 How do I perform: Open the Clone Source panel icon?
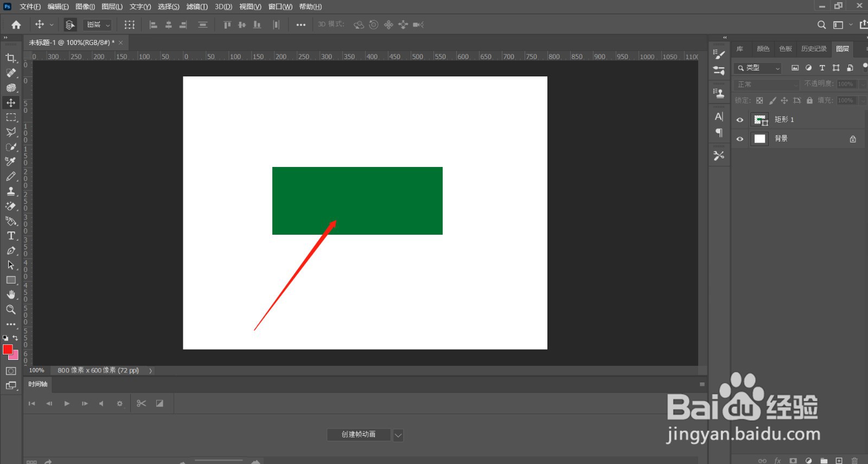(x=719, y=93)
